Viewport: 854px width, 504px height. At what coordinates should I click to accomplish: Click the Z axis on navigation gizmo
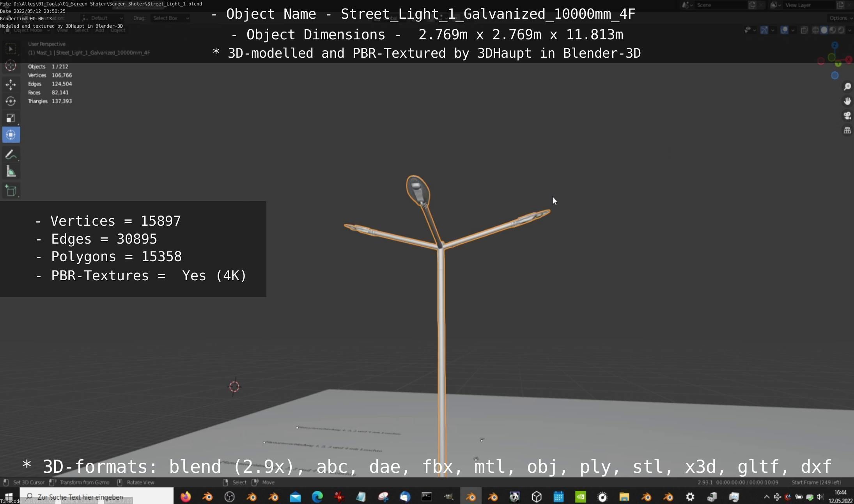[x=835, y=46]
